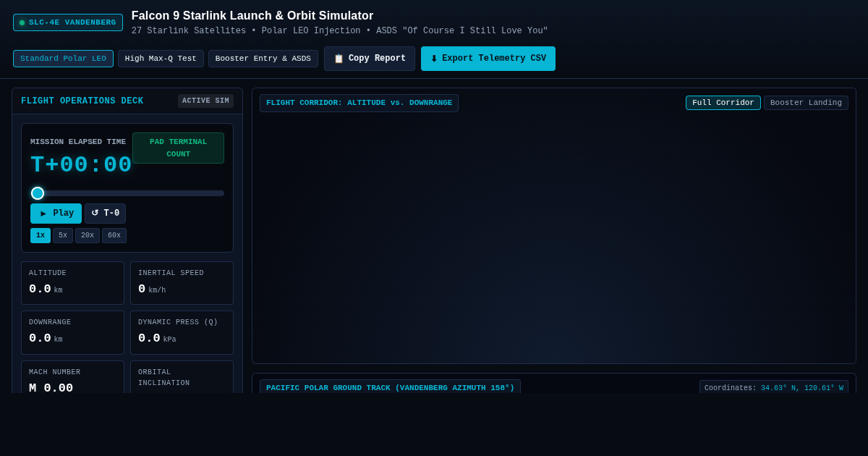Export the telemetry CSV file
This screenshot has width=868, height=456.
tap(488, 59)
